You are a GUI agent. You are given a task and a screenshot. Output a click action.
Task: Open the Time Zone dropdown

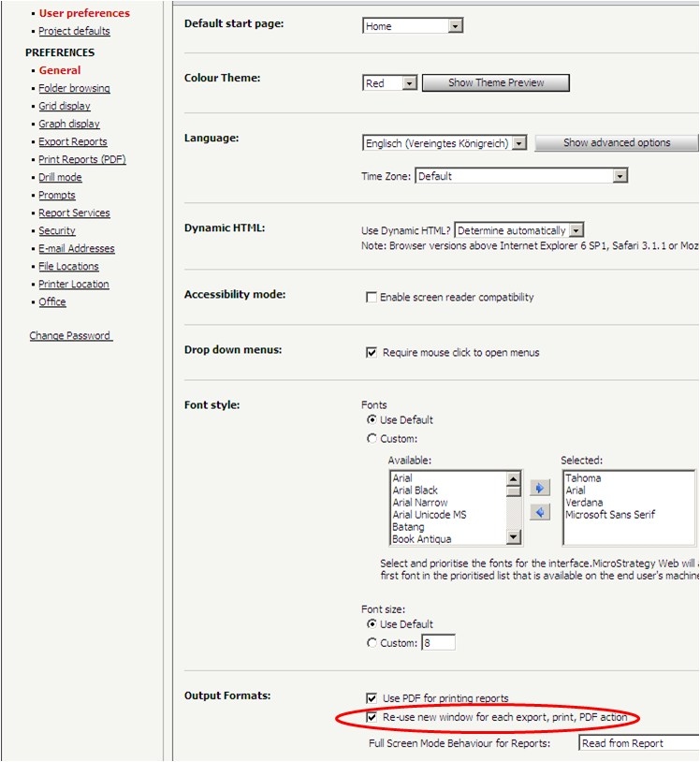point(521,176)
